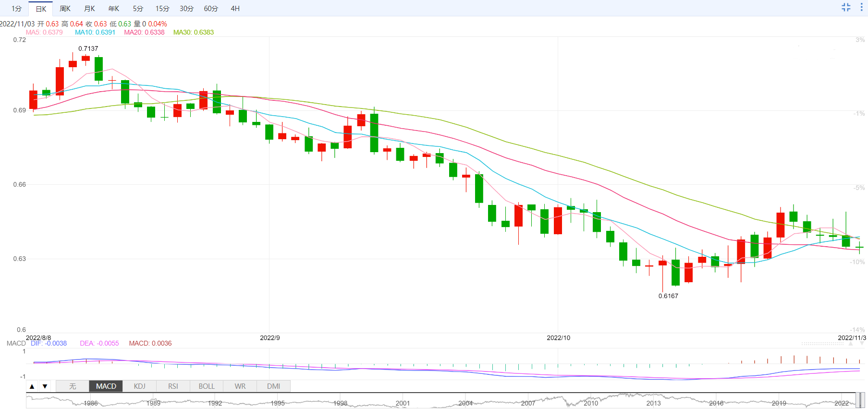Click the MA10: 0.6391 legend label
Image resolution: width=868 pixels, height=419 pixels.
pyautogui.click(x=95, y=32)
